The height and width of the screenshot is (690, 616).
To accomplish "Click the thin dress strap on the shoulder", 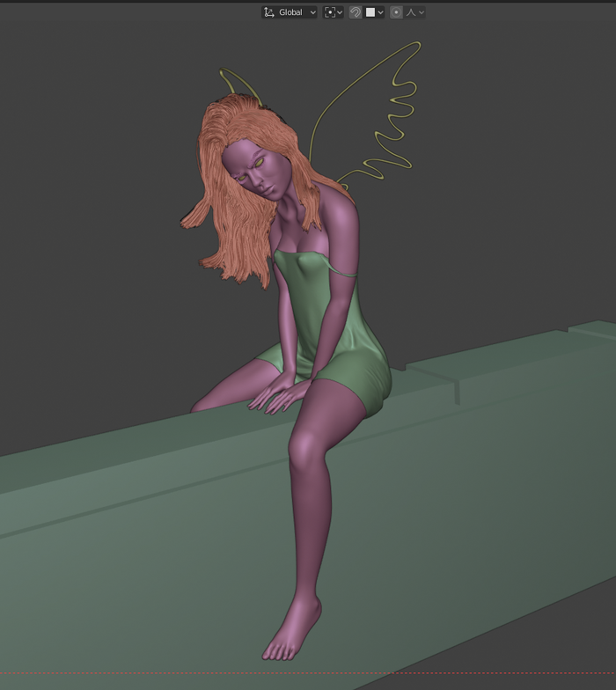I will (343, 273).
